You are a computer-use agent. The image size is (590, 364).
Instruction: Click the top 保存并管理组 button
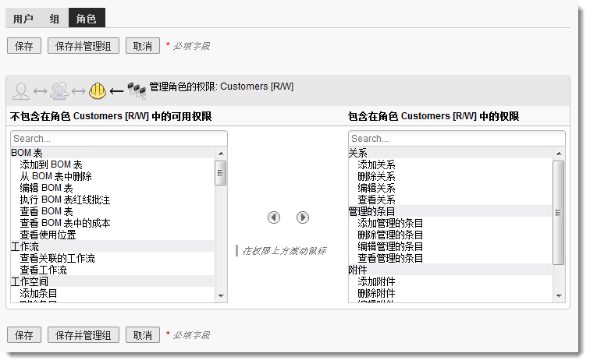coord(84,46)
